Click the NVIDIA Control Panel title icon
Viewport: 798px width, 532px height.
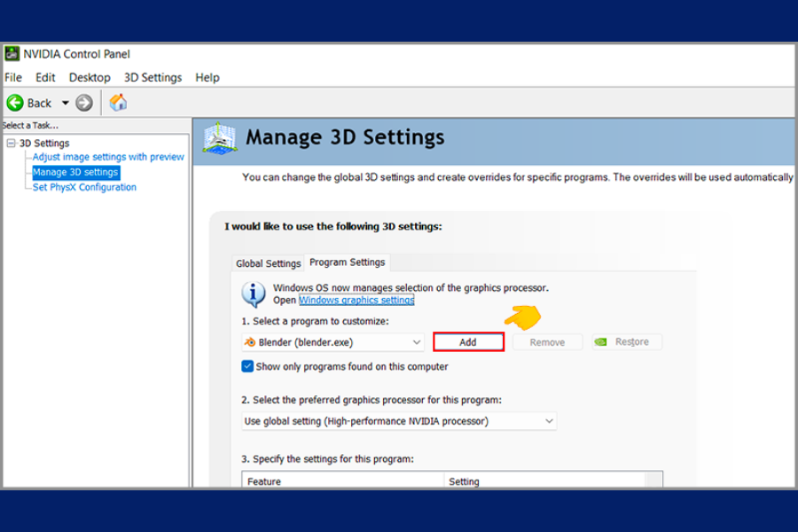click(x=12, y=54)
